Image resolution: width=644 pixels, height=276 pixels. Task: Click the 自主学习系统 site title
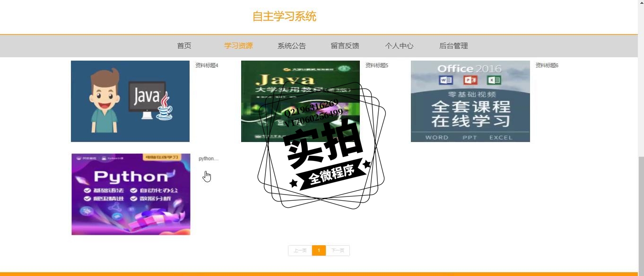(284, 17)
